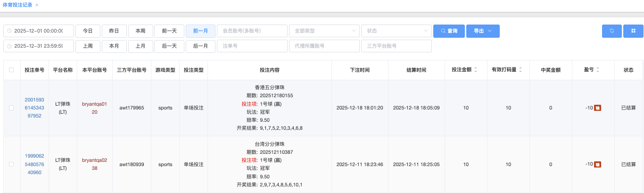The width and height of the screenshot is (644, 193).
Task: Close the 体育投注记录 tab
Action: click(37, 5)
